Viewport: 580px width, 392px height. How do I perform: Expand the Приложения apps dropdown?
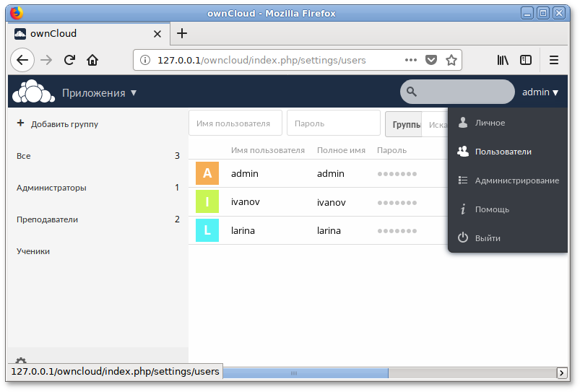tap(99, 92)
